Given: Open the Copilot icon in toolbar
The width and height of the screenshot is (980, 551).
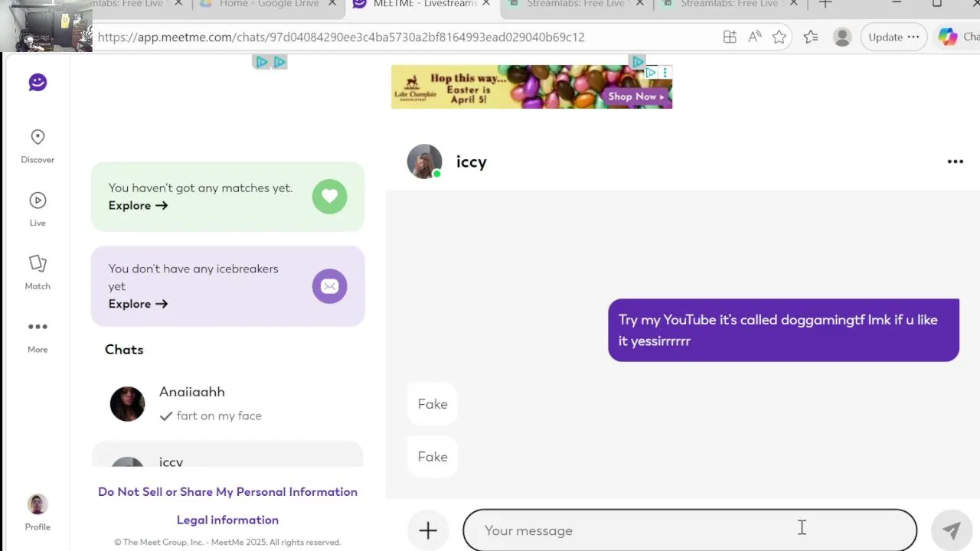Looking at the screenshot, I should click(948, 37).
